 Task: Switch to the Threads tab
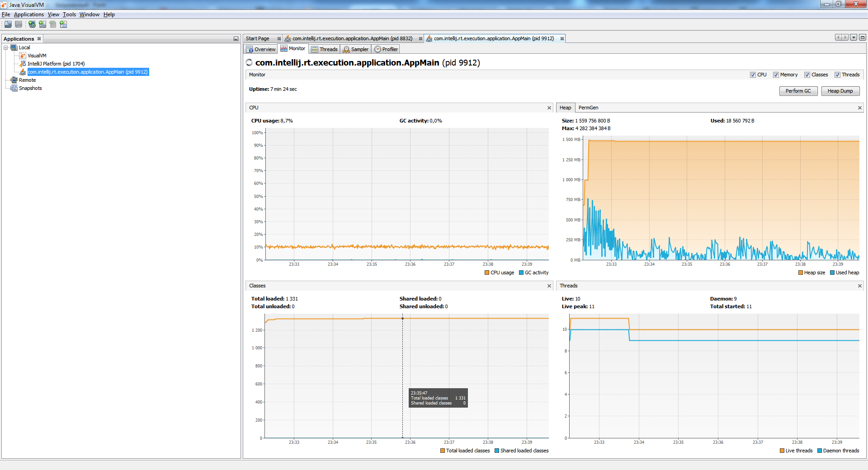[325, 49]
